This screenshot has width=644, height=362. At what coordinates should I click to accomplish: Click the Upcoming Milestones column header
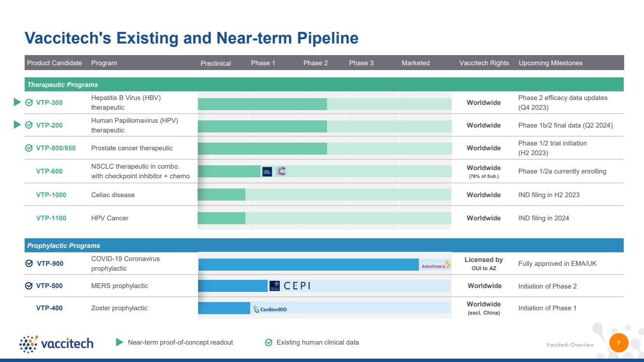click(551, 63)
